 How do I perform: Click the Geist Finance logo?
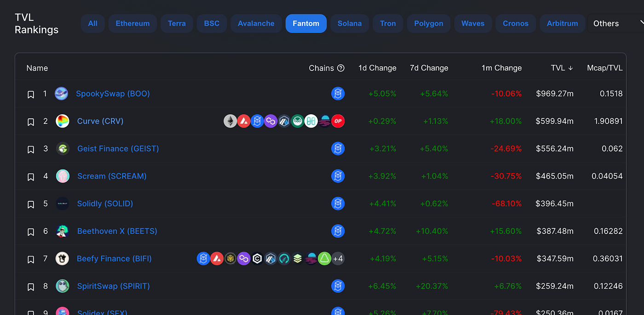click(63, 149)
